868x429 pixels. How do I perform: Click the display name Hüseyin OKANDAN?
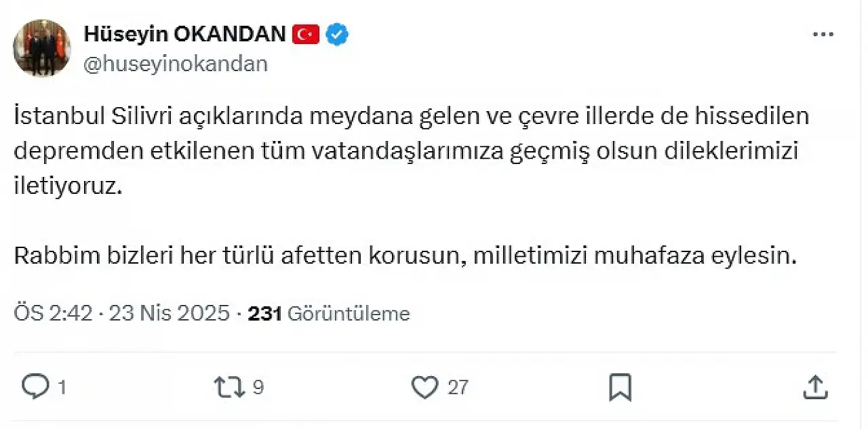pyautogui.click(x=184, y=34)
